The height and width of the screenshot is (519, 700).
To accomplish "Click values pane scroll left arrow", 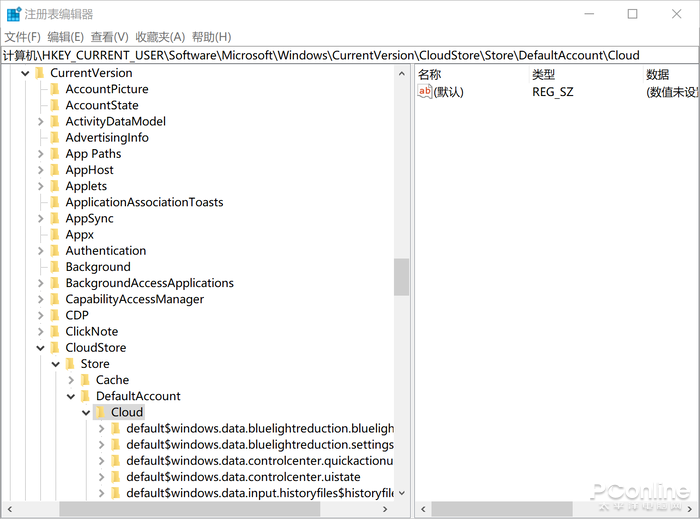I will [423, 509].
